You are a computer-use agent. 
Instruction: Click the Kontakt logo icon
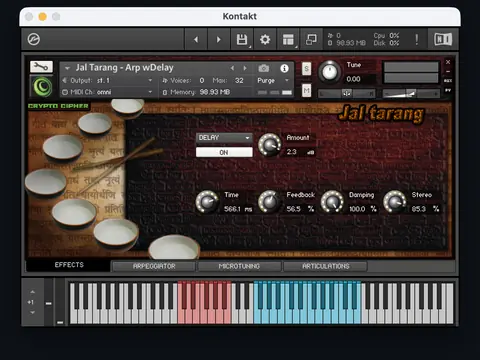point(34,39)
